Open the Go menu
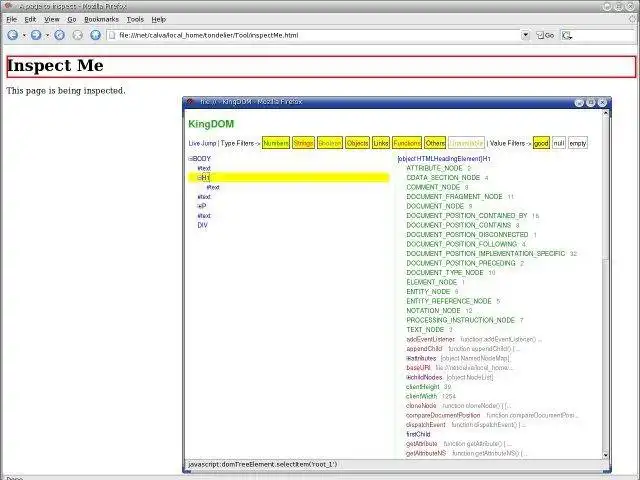Screen dimensions: 640x480 click(x=72, y=19)
